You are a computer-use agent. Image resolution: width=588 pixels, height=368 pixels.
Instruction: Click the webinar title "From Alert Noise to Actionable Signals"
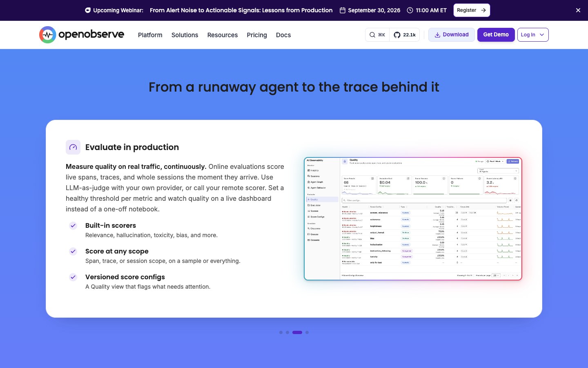[241, 10]
